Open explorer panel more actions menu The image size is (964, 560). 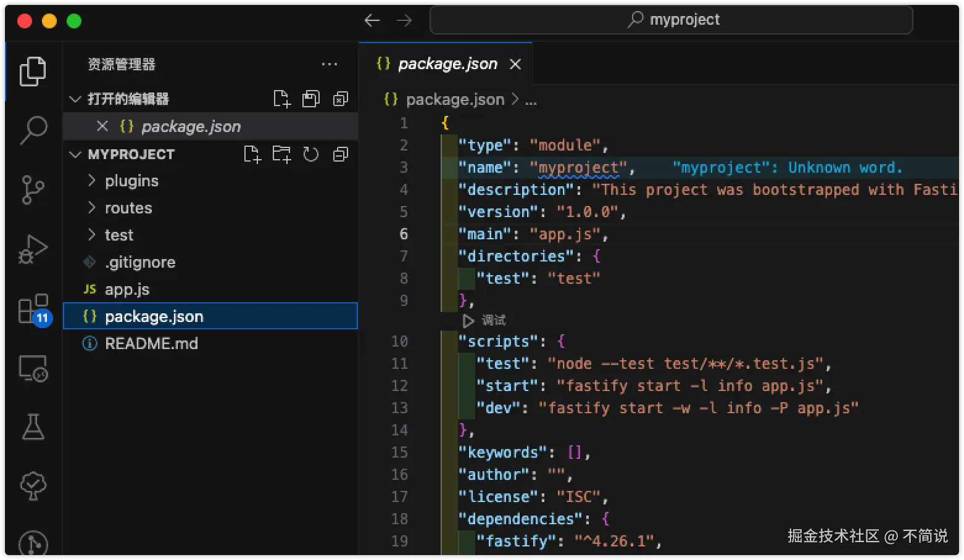pos(330,64)
